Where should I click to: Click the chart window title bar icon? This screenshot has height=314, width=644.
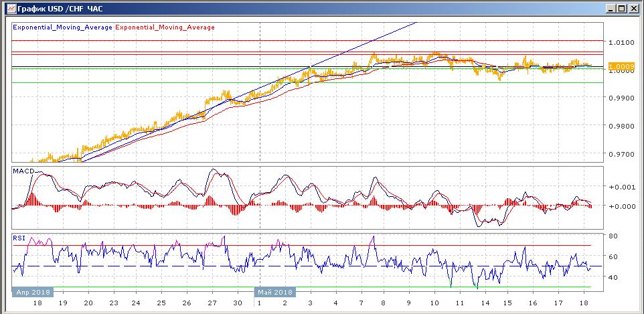tap(11, 8)
